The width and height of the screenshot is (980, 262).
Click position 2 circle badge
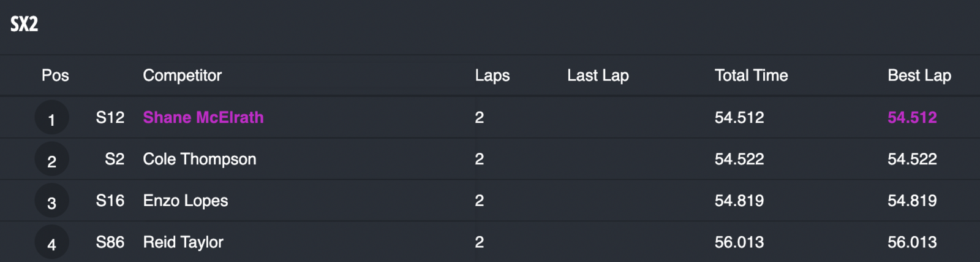click(x=51, y=160)
